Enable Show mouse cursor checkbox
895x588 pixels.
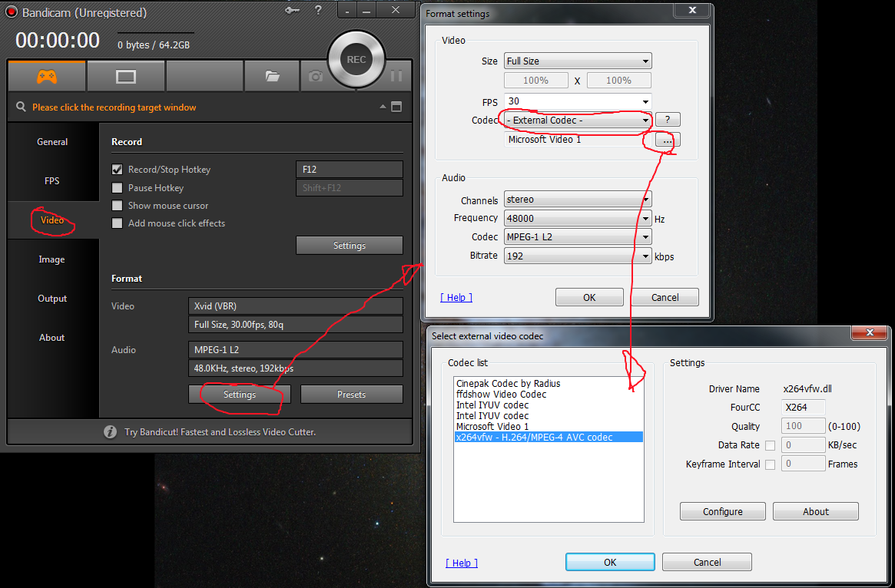117,205
